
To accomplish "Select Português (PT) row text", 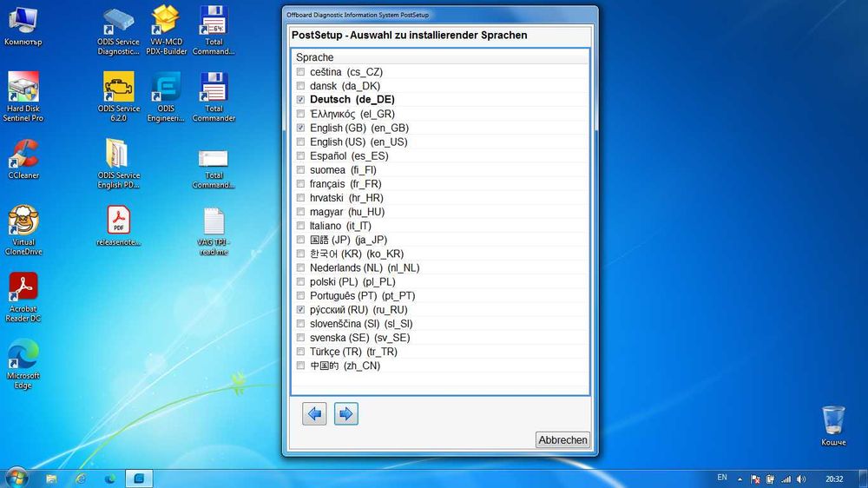I will (x=363, y=296).
